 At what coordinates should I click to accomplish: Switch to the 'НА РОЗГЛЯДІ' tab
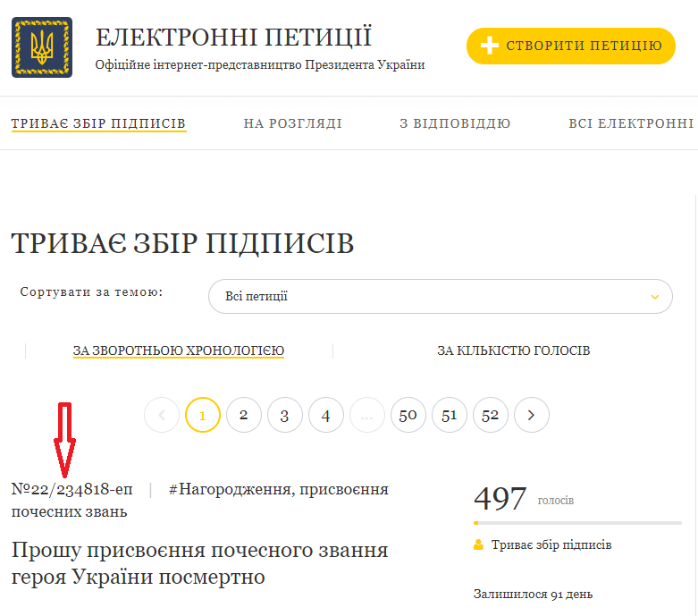click(292, 123)
